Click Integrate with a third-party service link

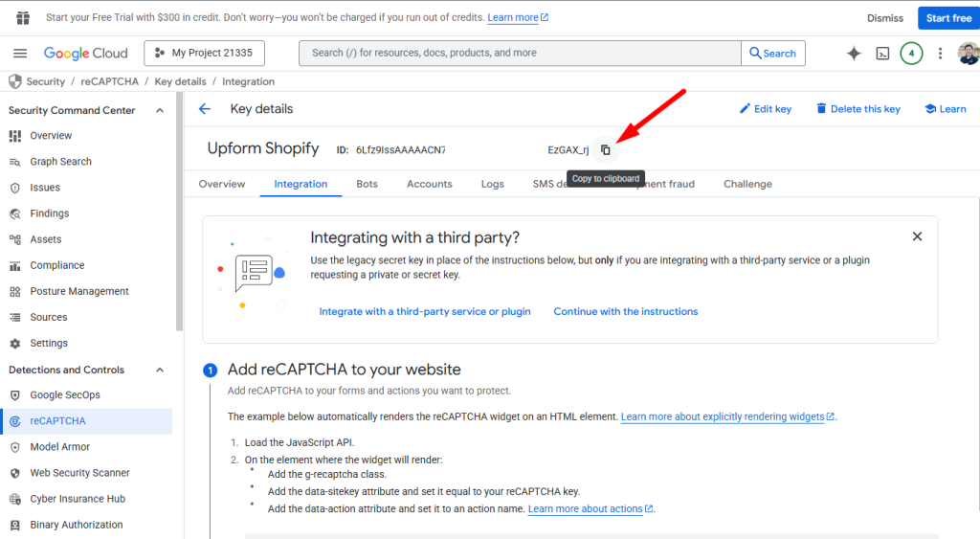click(425, 311)
